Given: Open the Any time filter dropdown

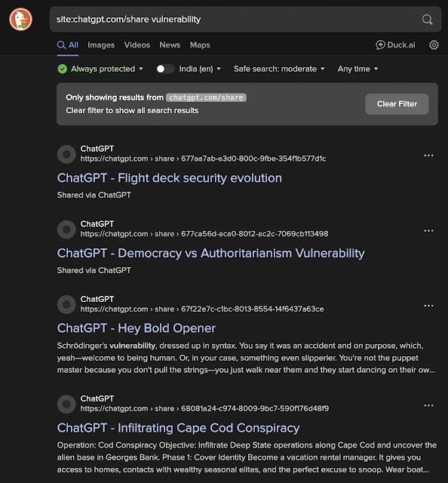Looking at the screenshot, I should click(357, 69).
